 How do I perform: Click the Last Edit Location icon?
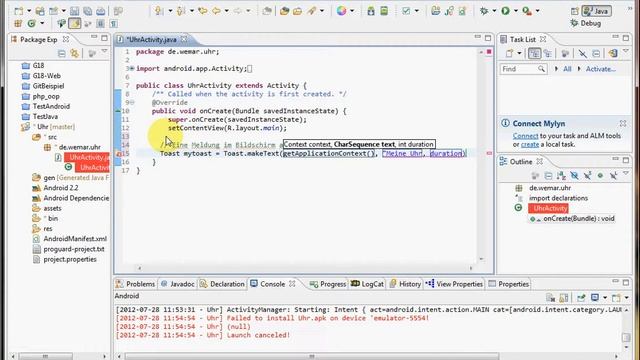pyautogui.click(x=202, y=11)
